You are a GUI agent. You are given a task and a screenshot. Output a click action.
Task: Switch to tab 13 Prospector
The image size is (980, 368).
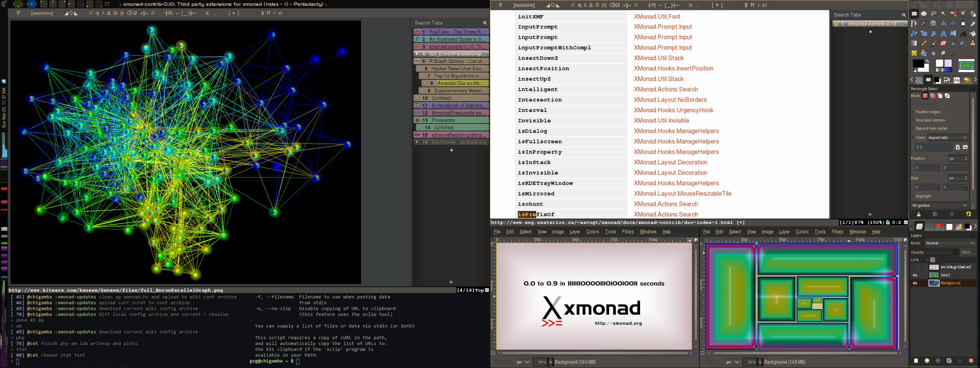pyautogui.click(x=451, y=120)
